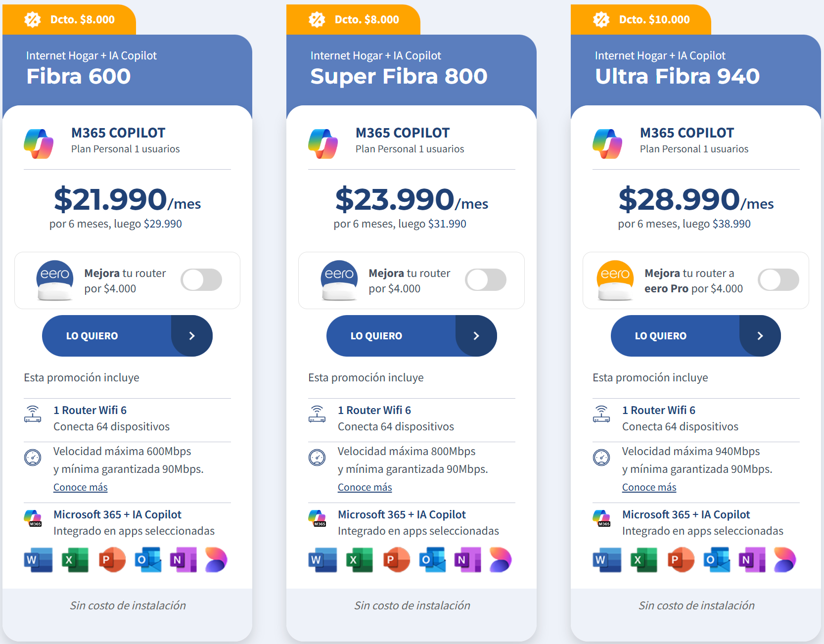Open Conoce más link under Super Fibra 800
The image size is (824, 644).
pos(365,487)
